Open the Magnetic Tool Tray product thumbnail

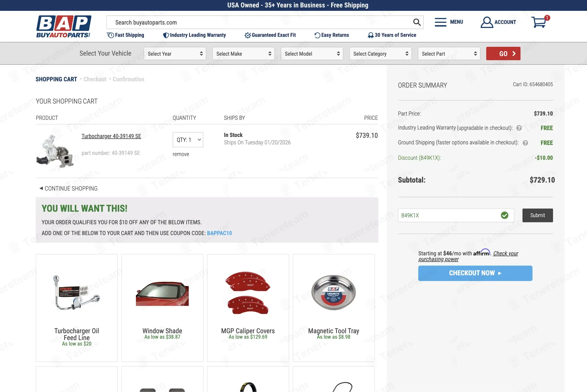point(333,292)
